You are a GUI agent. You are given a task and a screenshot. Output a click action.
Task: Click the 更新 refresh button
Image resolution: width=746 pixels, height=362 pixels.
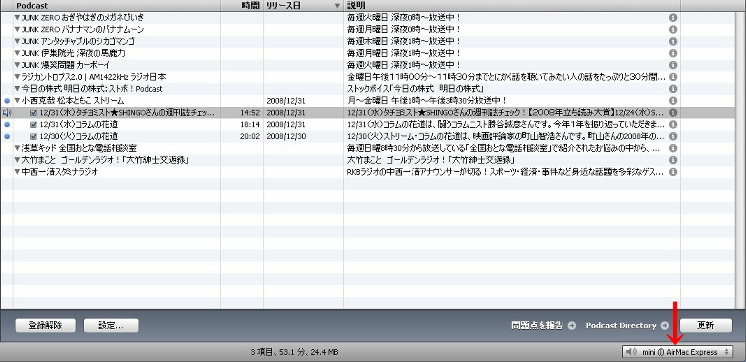click(x=706, y=325)
